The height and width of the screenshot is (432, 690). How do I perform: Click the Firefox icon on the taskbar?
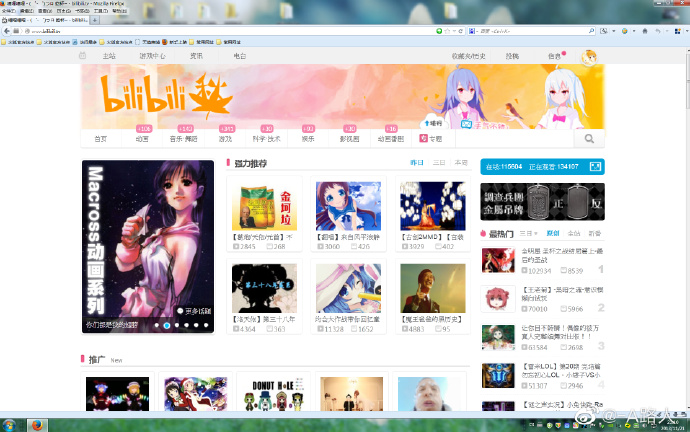[37, 425]
